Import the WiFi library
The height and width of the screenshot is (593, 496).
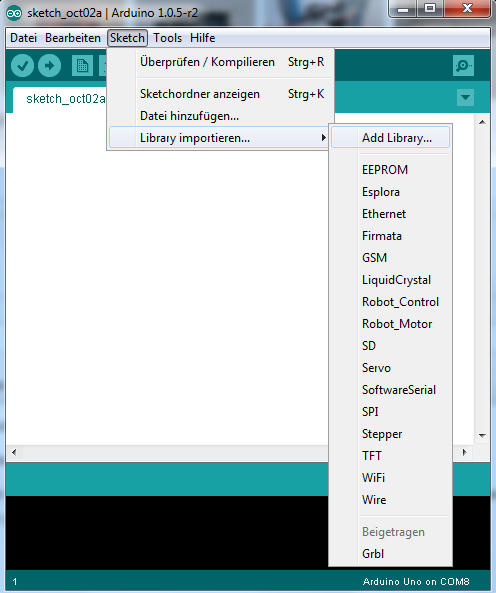(391, 477)
